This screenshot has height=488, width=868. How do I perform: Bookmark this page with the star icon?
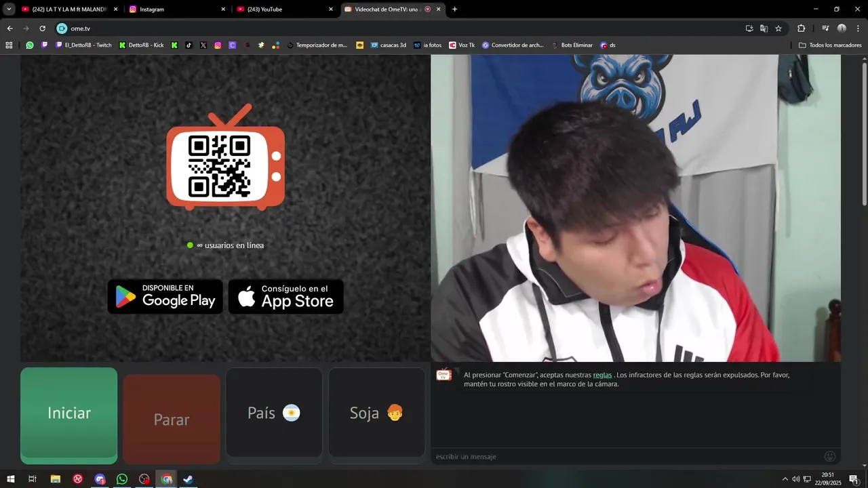[x=778, y=28]
